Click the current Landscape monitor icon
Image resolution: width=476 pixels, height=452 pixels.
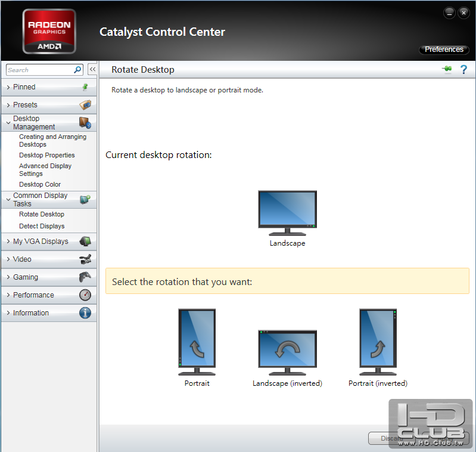(288, 213)
